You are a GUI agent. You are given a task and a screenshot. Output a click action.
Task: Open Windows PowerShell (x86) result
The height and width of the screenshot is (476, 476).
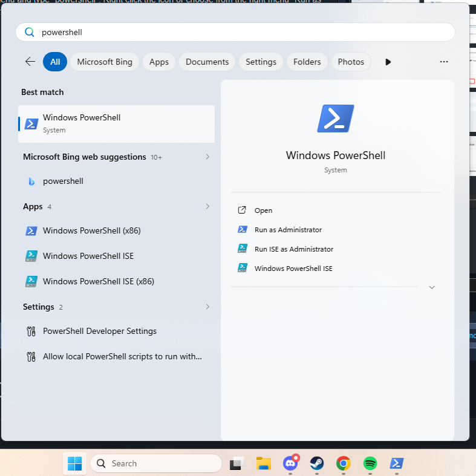pyautogui.click(x=117, y=230)
